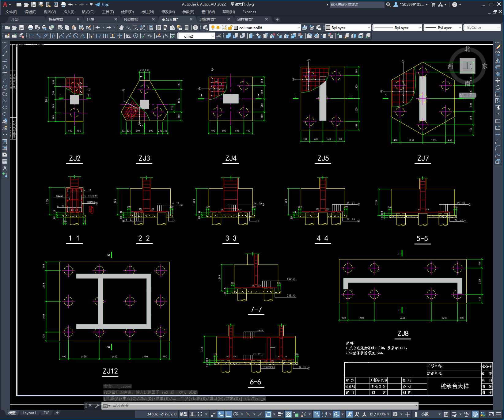The width and height of the screenshot is (504, 420).
Task: Select the Mirror tool in modify toolbar
Action: tap(498, 60)
